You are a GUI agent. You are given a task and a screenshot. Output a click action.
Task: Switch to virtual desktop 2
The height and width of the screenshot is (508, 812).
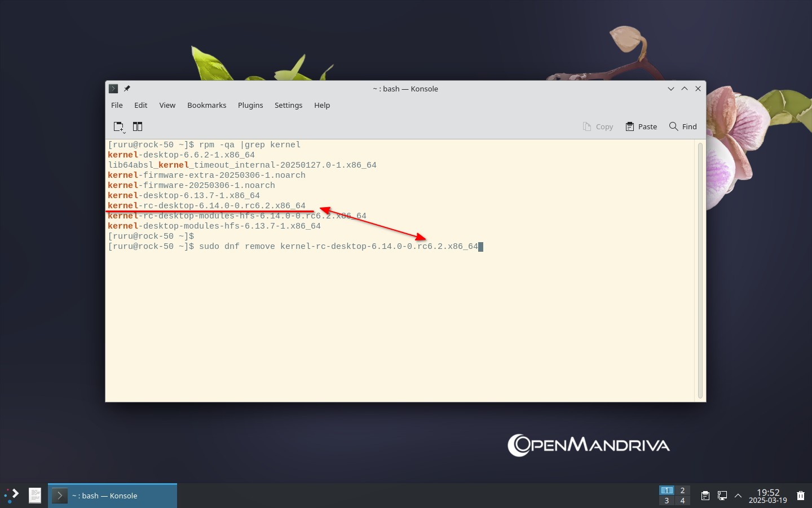click(x=682, y=490)
